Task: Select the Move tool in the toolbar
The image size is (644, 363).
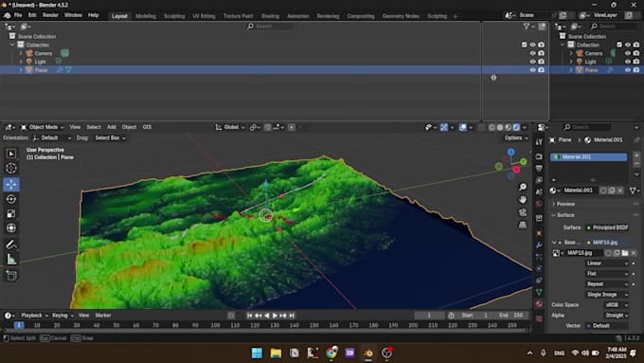Action: point(11,184)
